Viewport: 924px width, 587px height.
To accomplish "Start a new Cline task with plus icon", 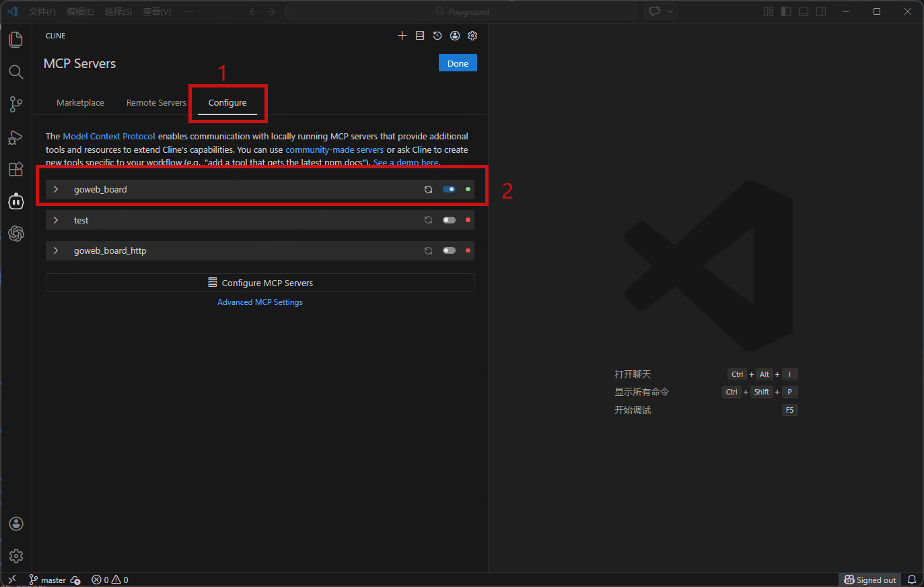I will [402, 36].
